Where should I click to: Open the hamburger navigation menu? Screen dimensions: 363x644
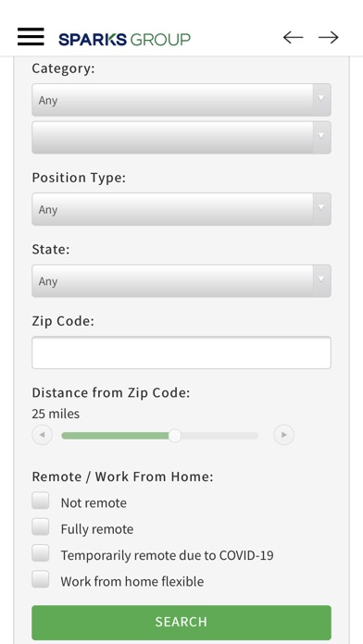(31, 37)
